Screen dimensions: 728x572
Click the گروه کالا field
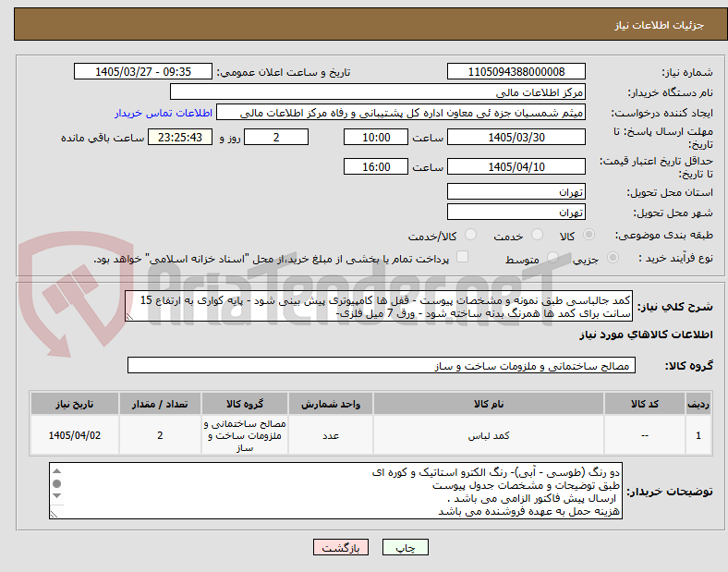tap(382, 365)
